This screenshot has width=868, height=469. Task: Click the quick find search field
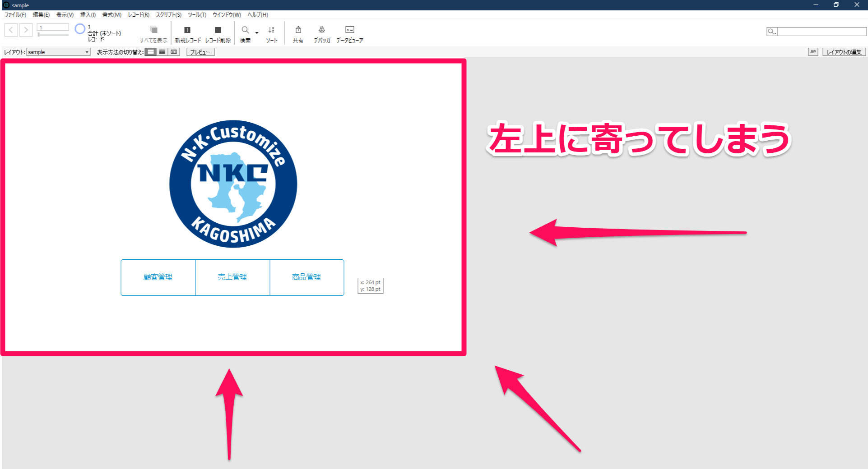822,32
